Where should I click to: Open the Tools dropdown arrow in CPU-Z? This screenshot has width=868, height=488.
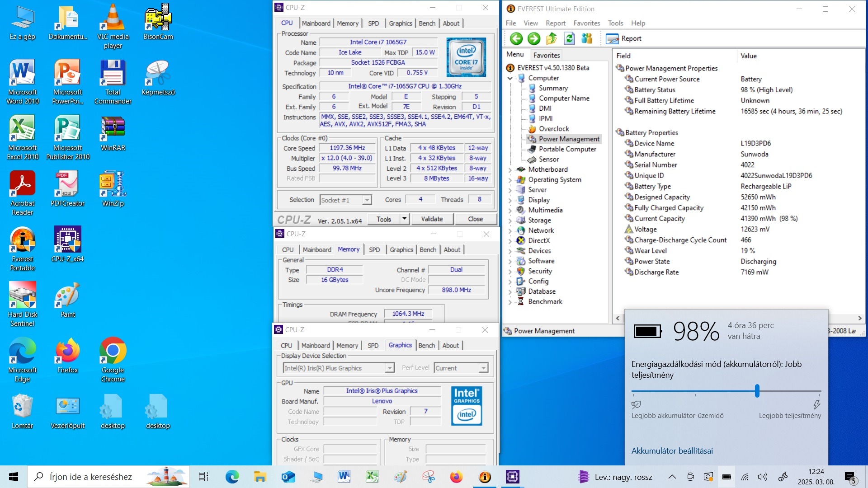pos(405,219)
